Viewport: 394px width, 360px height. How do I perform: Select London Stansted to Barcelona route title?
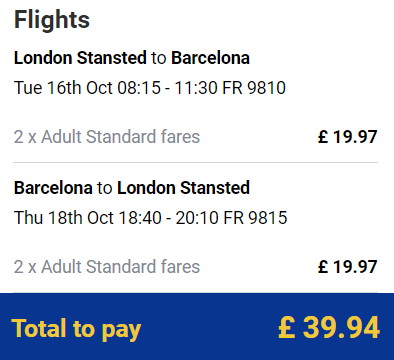pos(132,58)
